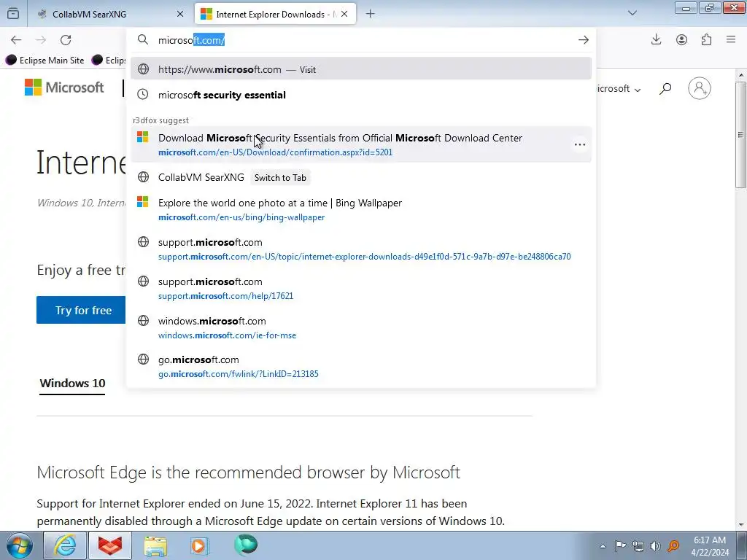
Task: Close the Internet Explorer Downloads tab
Action: point(344,15)
